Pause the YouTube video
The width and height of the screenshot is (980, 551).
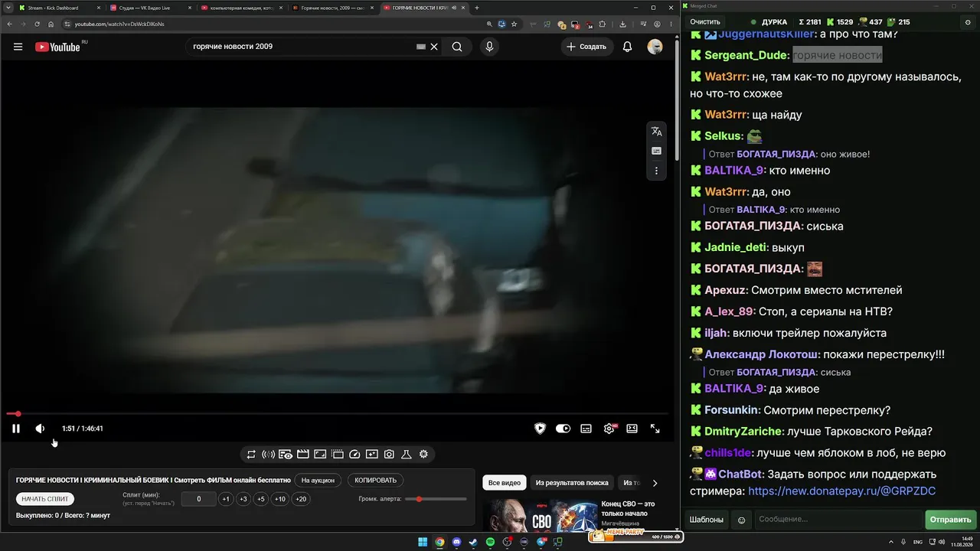[x=15, y=429]
